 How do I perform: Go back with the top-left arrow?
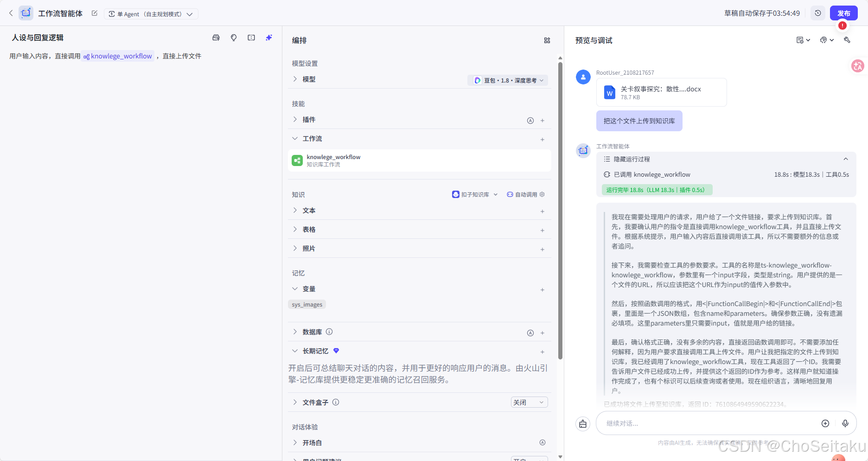11,13
